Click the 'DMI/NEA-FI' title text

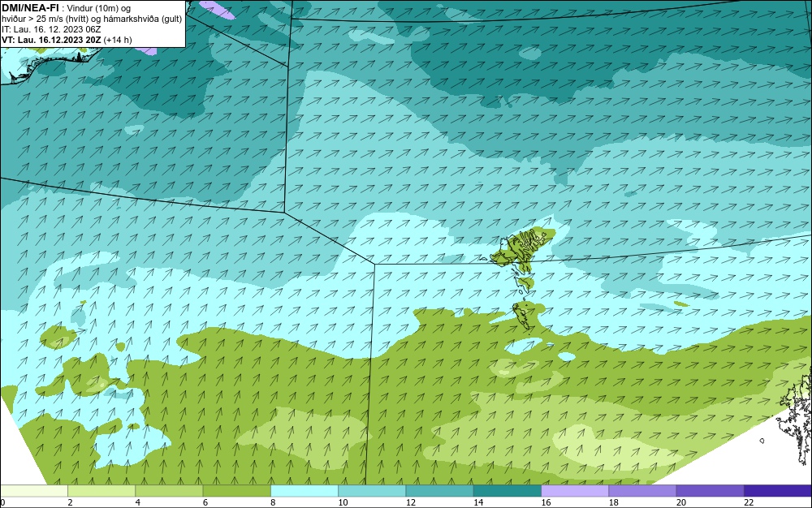click(30, 7)
